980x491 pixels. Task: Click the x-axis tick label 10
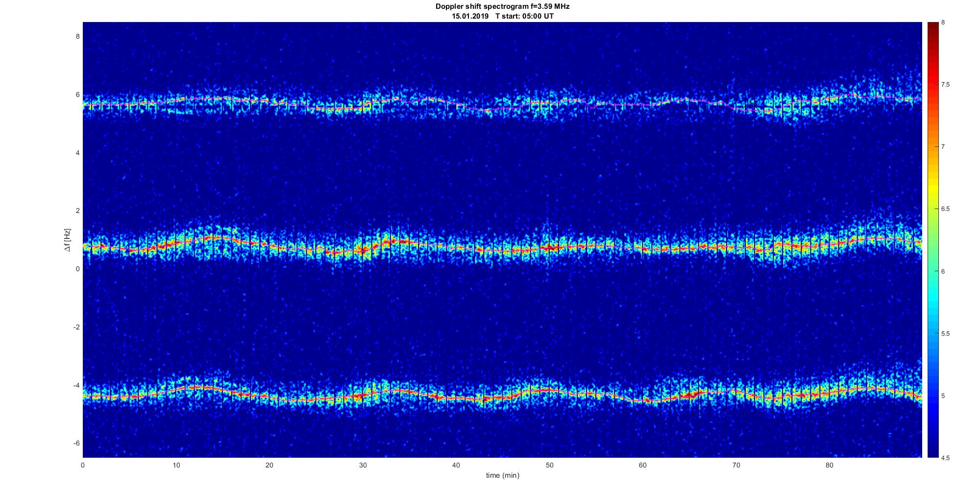[176, 465]
